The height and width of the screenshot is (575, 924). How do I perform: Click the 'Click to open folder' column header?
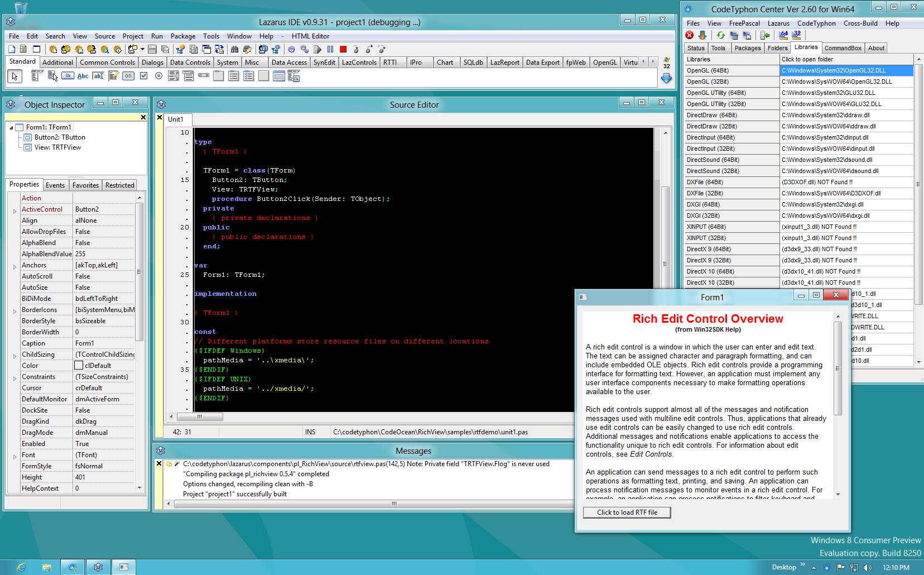pyautogui.click(x=846, y=59)
